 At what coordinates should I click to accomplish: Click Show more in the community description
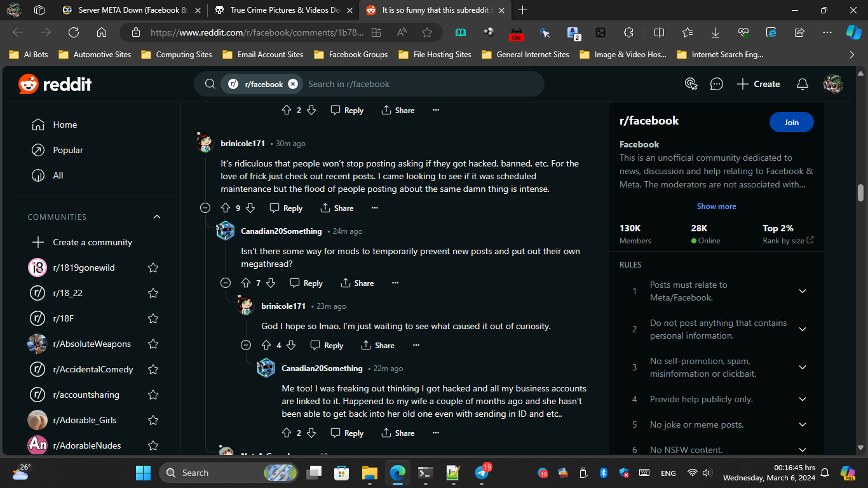click(x=716, y=207)
